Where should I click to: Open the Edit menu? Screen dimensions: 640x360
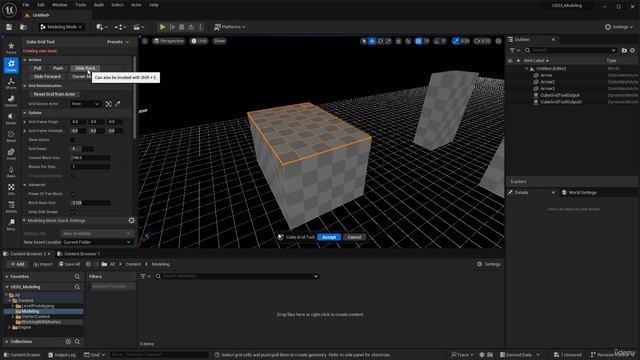click(41, 5)
